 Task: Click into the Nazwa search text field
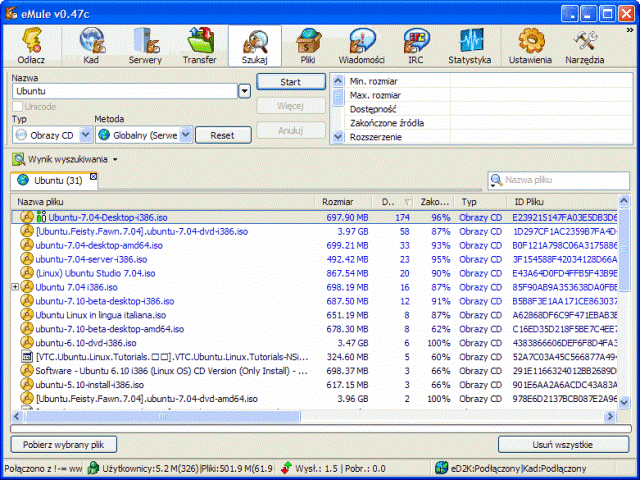coord(125,91)
